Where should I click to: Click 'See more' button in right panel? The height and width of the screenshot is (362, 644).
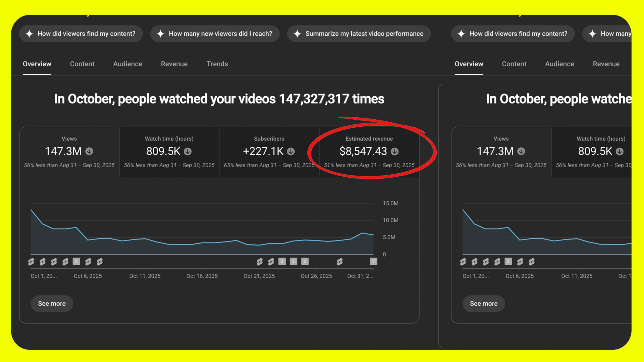point(484,304)
